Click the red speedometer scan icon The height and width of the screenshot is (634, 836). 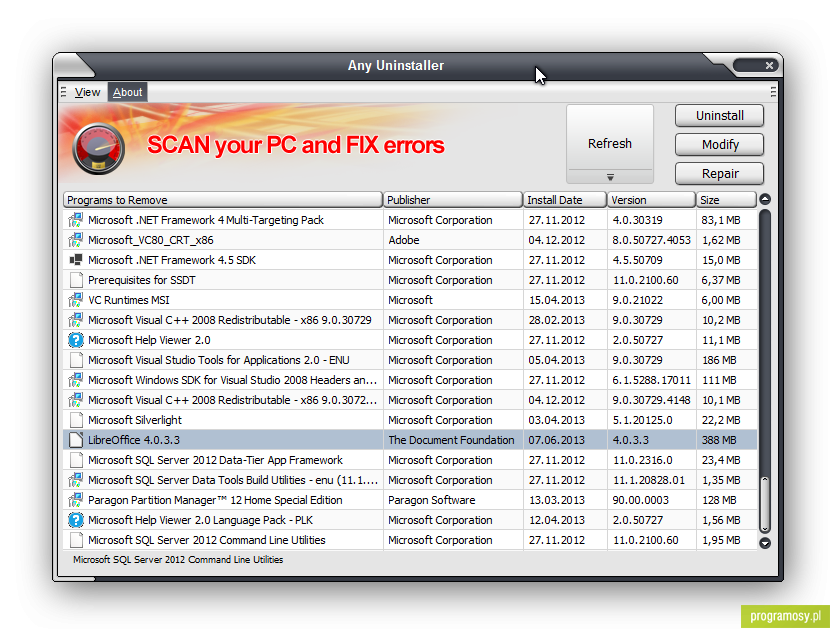click(98, 149)
